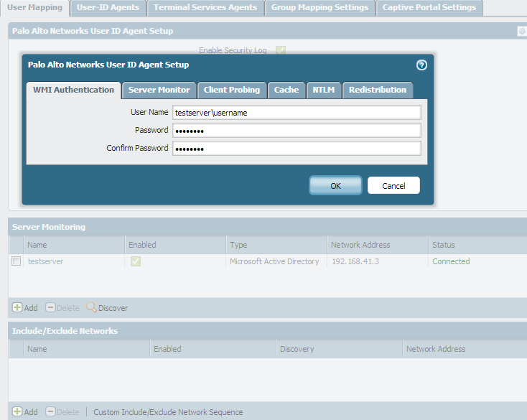Click the 192.168.41.3 network address cell
This screenshot has width=527, height=420.
355,261
